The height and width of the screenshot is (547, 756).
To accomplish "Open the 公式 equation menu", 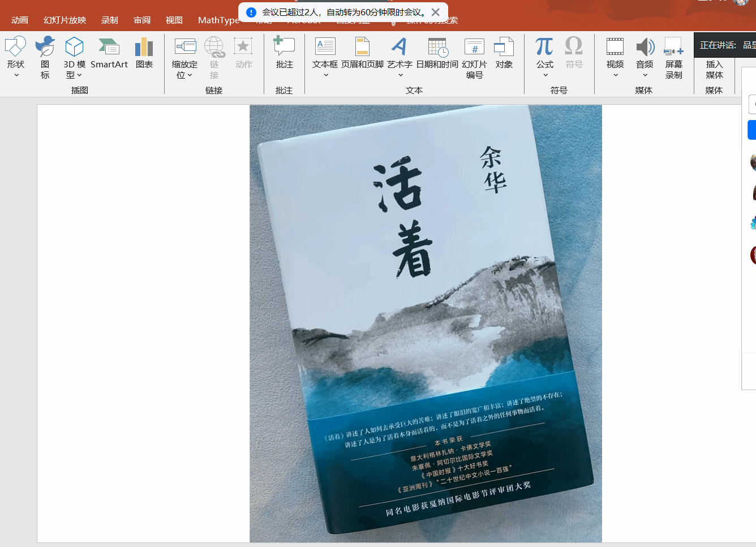I will point(544,58).
